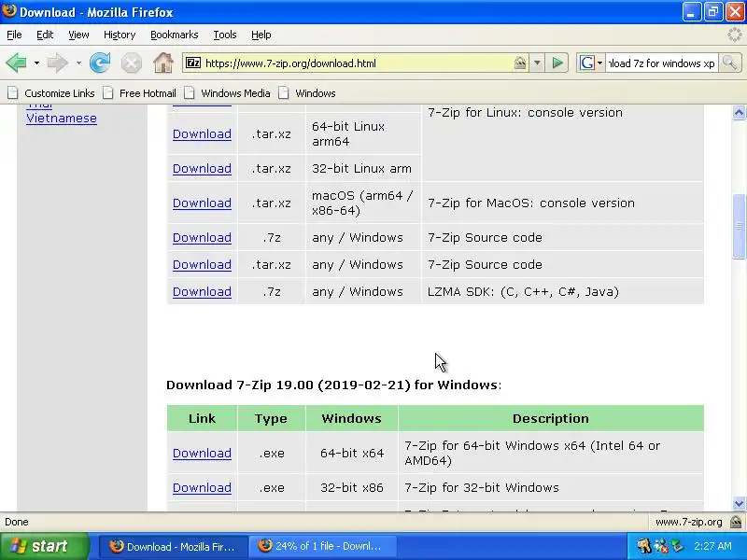
Task: Open the search engine selection dropdown
Action: [x=599, y=63]
